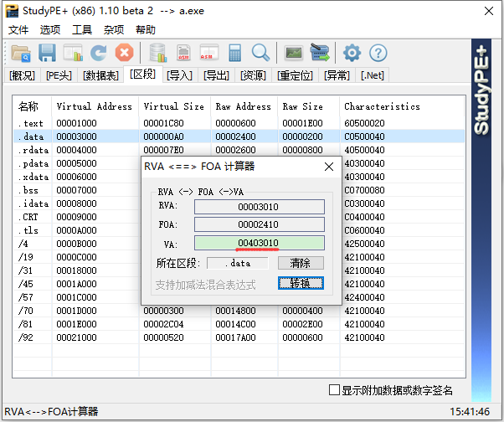504x422 pixels.
Task: Click the ASM document icon
Action: pos(183,53)
